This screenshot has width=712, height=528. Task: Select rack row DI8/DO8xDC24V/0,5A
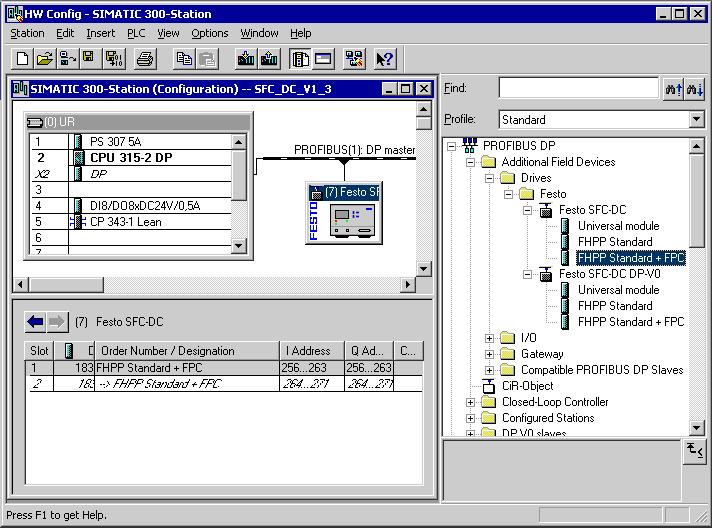pyautogui.click(x=131, y=206)
